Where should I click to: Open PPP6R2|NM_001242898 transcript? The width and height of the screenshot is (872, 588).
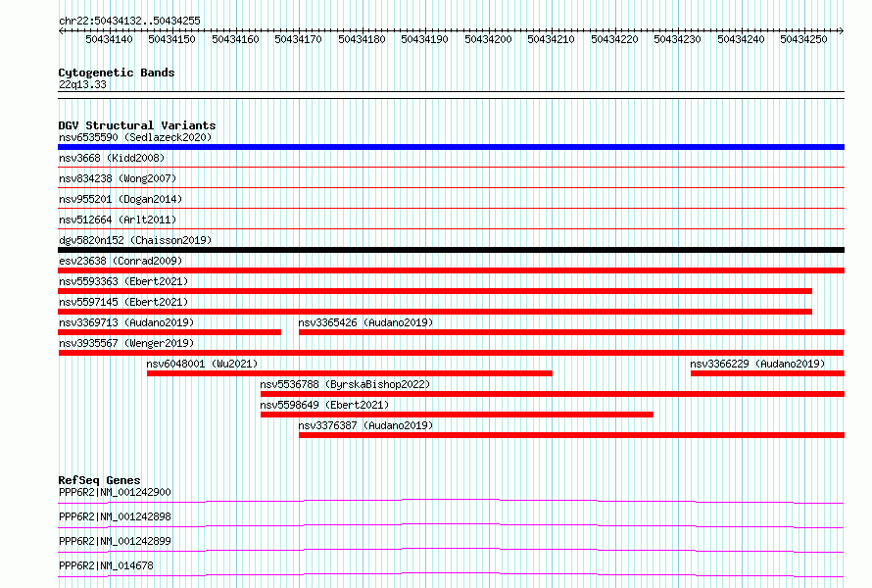tap(115, 516)
